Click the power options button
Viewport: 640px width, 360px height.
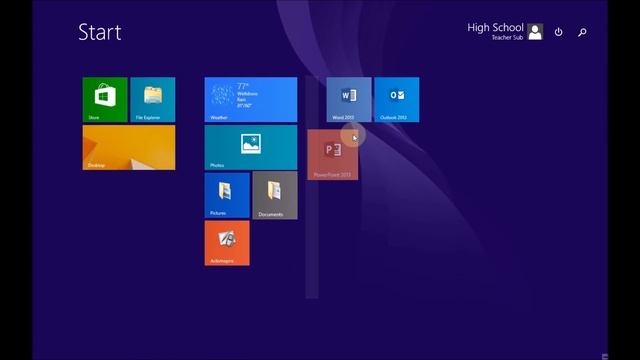tap(558, 32)
